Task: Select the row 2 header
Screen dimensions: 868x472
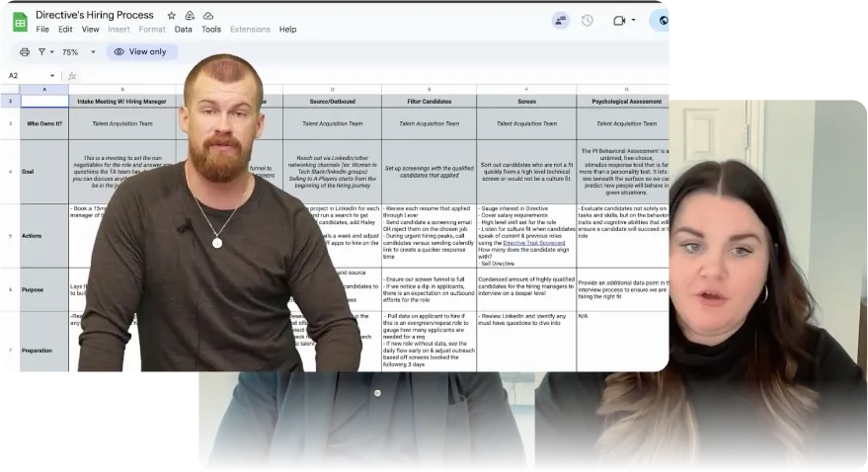Action: pyautogui.click(x=10, y=102)
